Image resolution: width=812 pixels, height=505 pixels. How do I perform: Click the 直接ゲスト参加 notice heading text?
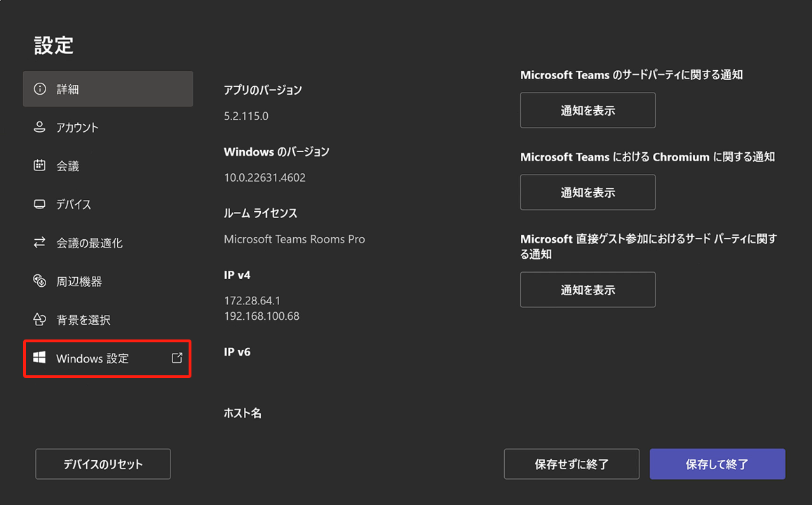click(x=649, y=247)
